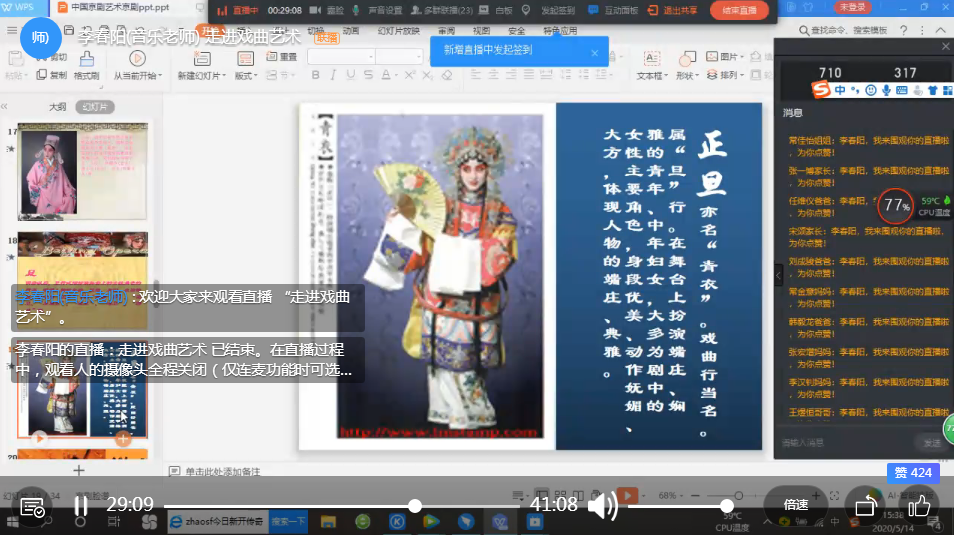Collapse the ribbon with the chevron
Screen dimensions: 954x535
[941, 30]
